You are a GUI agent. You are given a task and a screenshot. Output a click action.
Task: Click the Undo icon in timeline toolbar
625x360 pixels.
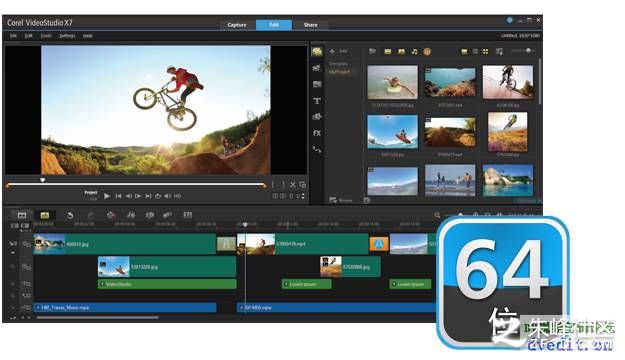[x=70, y=215]
